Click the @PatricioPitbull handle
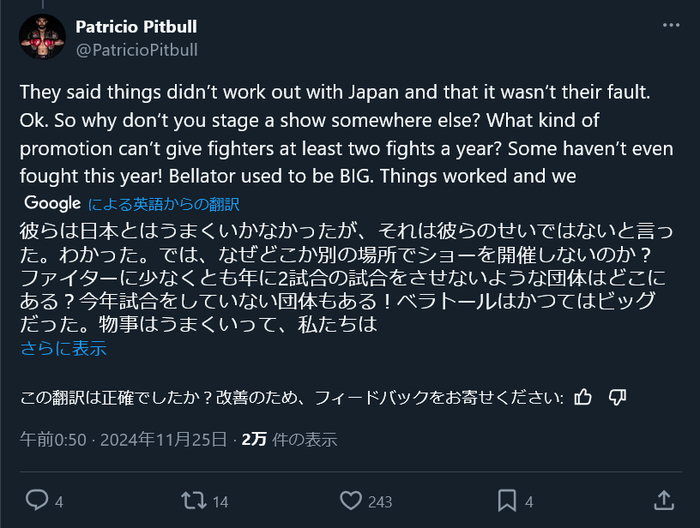Viewport: 700px width, 528px height. pos(136,48)
